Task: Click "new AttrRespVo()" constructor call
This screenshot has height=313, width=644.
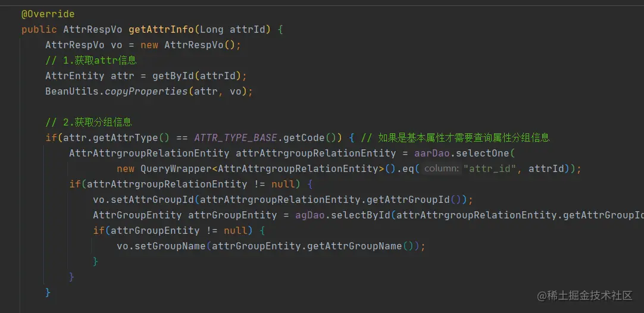Action: click(187, 45)
